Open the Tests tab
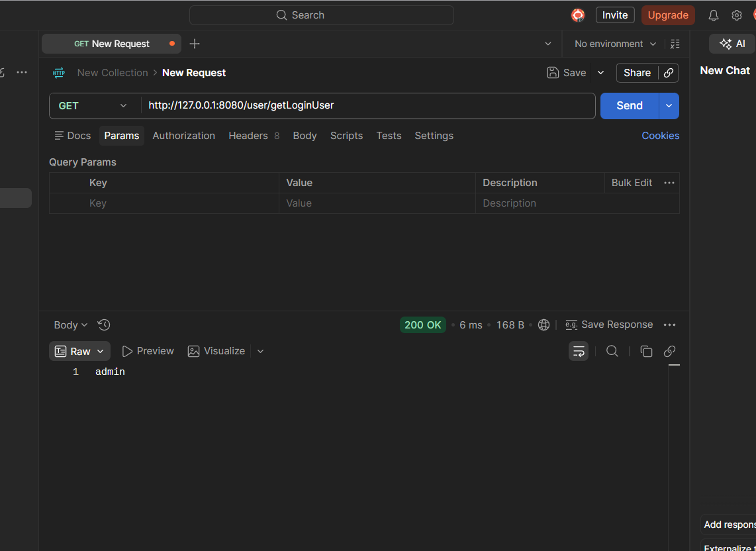This screenshot has width=756, height=551. point(389,136)
